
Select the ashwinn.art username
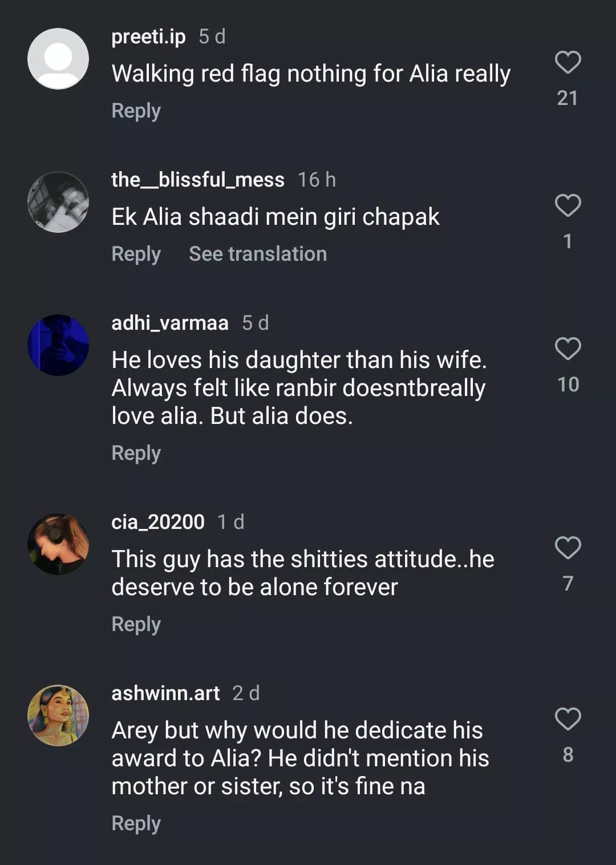pos(165,693)
